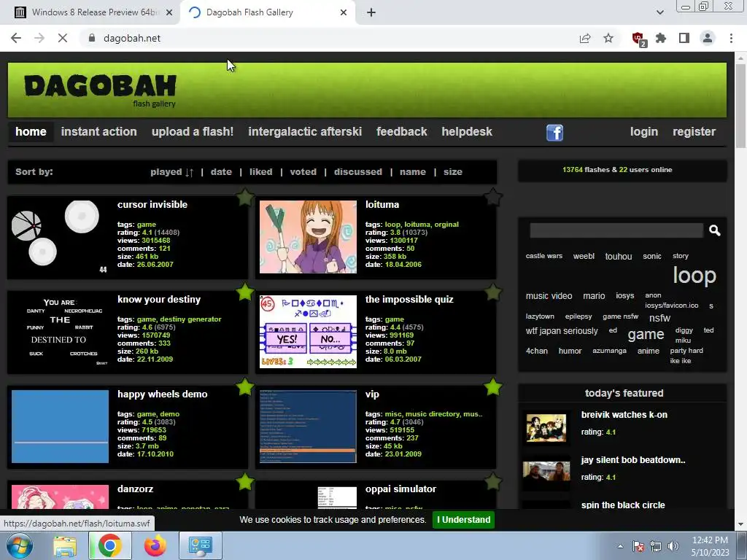747x560 pixels.
Task: Open Chrome profile avatar icon
Action: (708, 38)
